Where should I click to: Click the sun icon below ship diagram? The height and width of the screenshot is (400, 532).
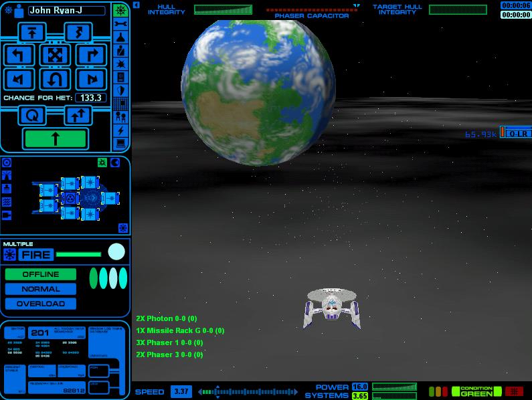[123, 227]
